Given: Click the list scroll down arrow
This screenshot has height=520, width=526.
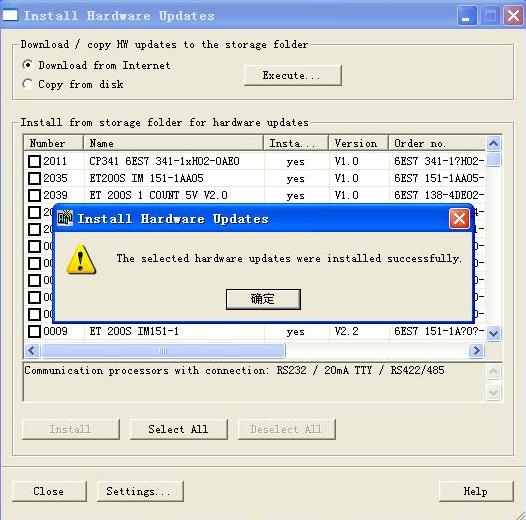Looking at the screenshot, I should (x=493, y=333).
